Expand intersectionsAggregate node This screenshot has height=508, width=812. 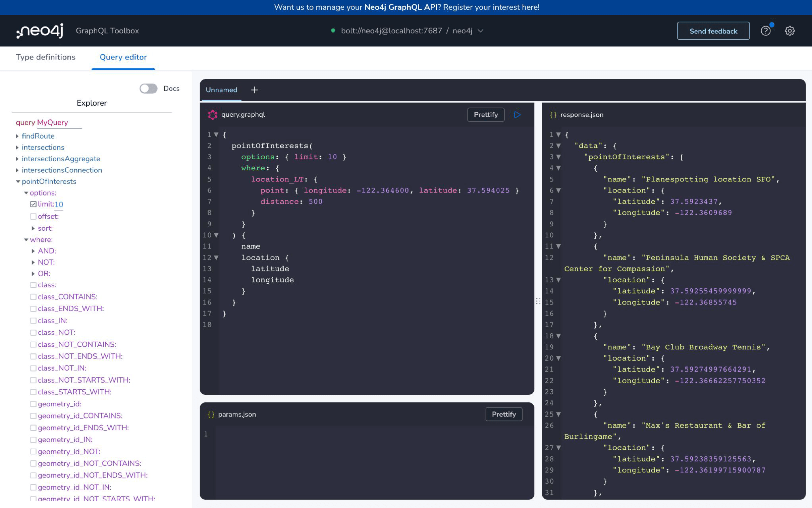click(17, 159)
